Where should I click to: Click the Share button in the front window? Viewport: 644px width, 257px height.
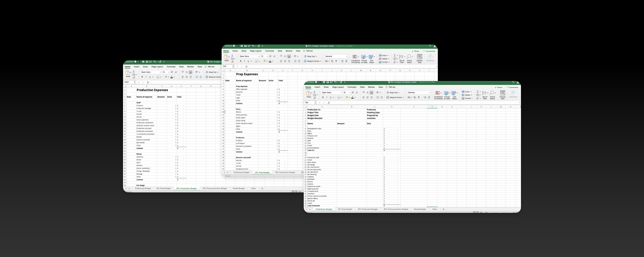499,87
